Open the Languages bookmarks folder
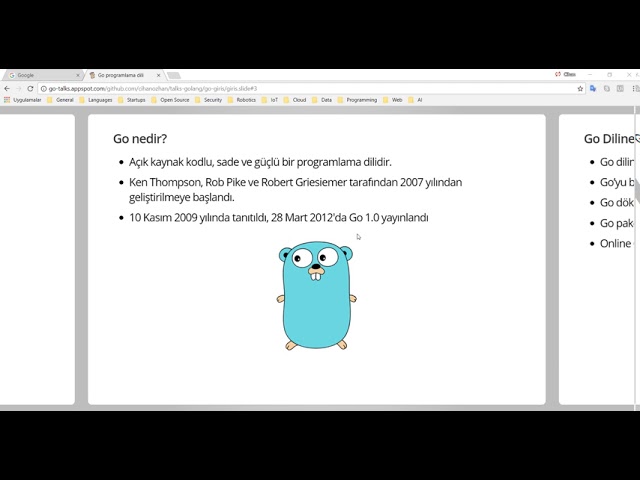Image resolution: width=640 pixels, height=480 pixels. tap(96, 100)
